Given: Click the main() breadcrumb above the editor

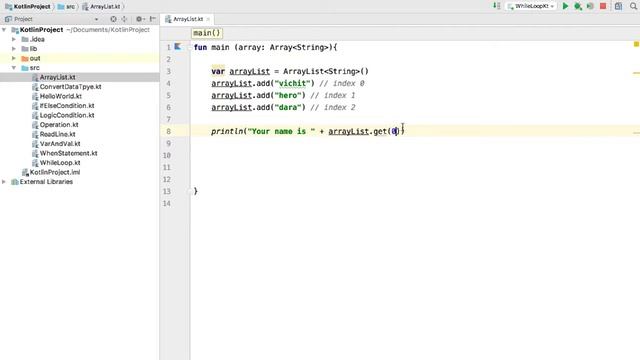Looking at the screenshot, I should 207,33.
